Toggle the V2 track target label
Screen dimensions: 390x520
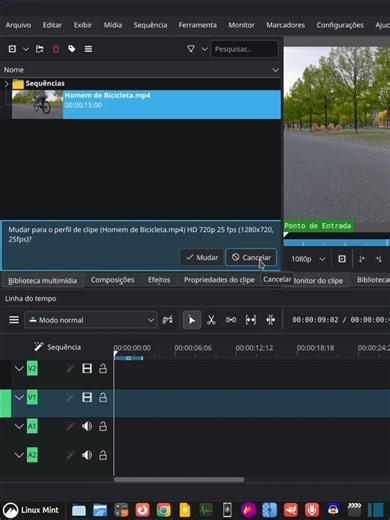[x=32, y=368]
